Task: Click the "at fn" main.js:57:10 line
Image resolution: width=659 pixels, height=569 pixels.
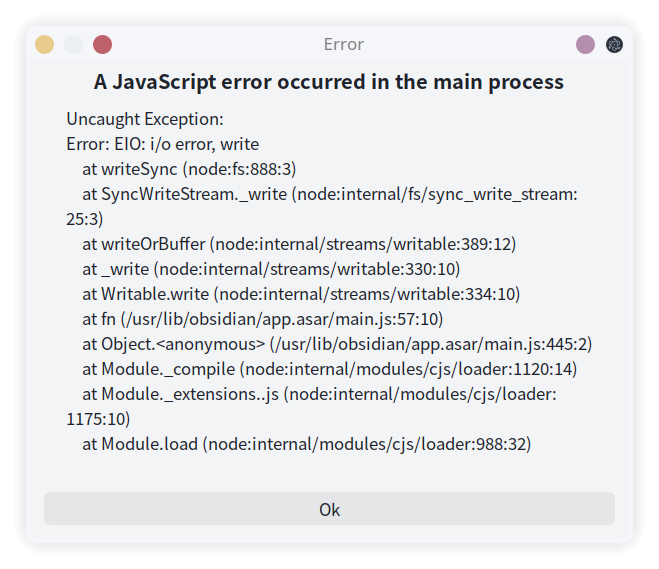Action: coord(262,319)
